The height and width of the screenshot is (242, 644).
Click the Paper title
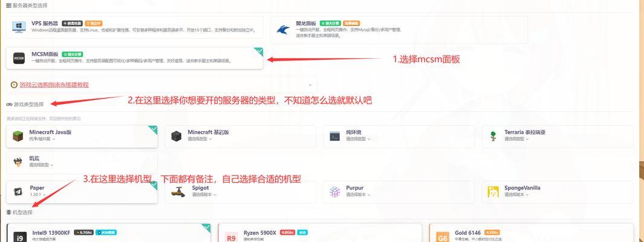pos(37,188)
